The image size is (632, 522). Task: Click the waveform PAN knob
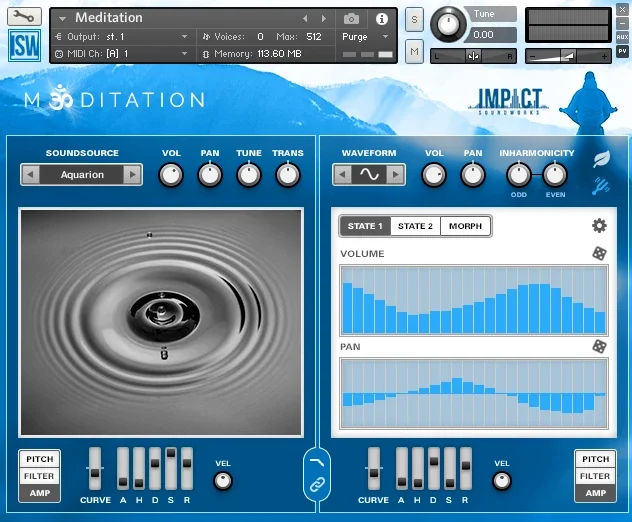pos(472,175)
